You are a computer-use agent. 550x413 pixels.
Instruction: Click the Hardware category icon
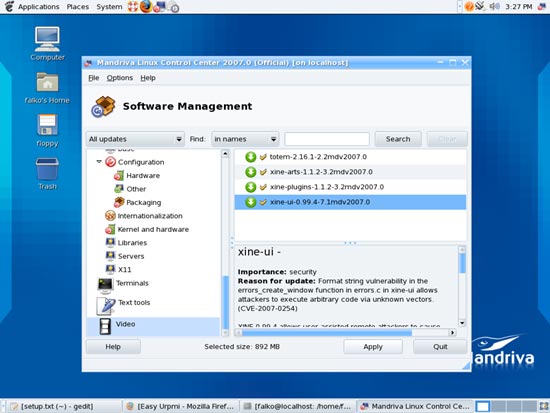[x=119, y=175]
